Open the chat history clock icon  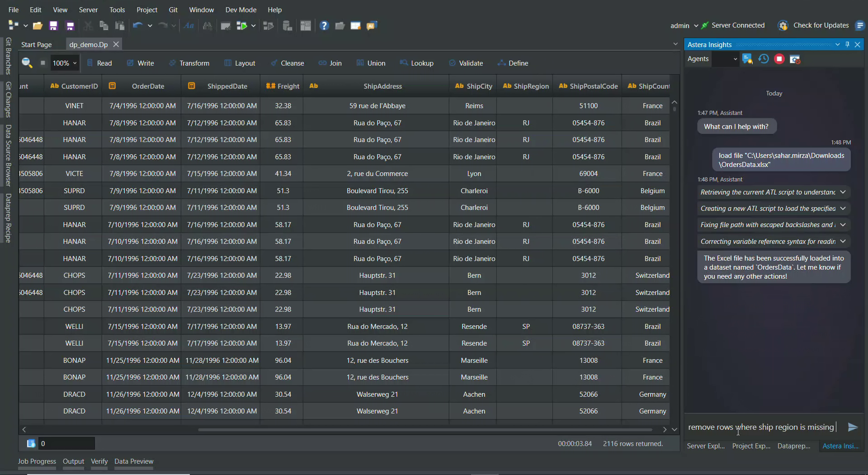[763, 59]
